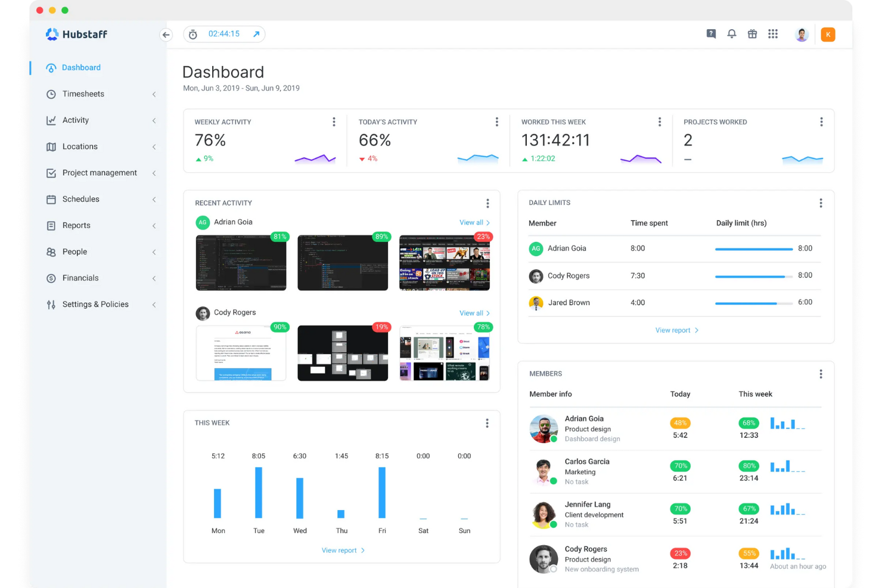
Task: Open the notifications bell
Action: pyautogui.click(x=731, y=34)
